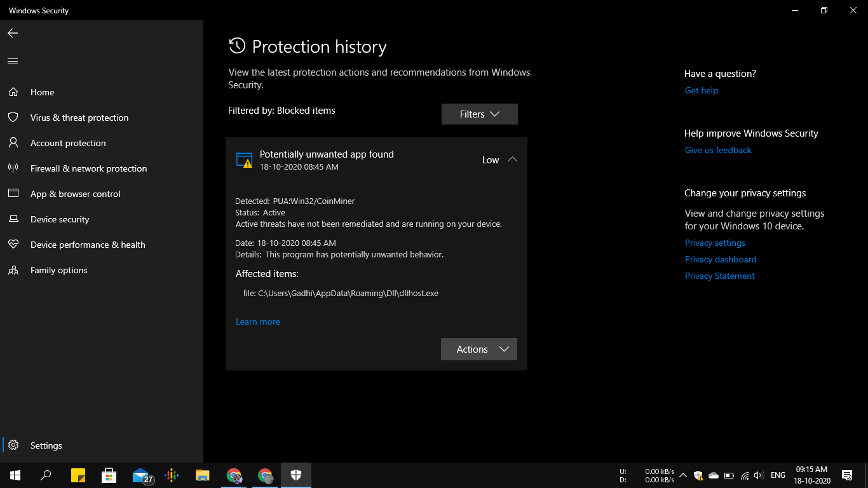Open the first Chrome taskbar icon
This screenshot has width=868, height=488.
point(234,475)
